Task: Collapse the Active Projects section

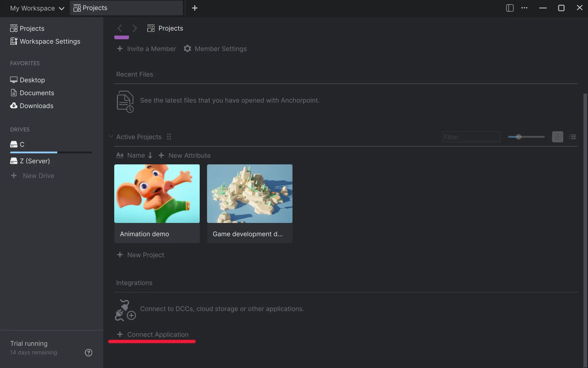Action: [x=111, y=136]
